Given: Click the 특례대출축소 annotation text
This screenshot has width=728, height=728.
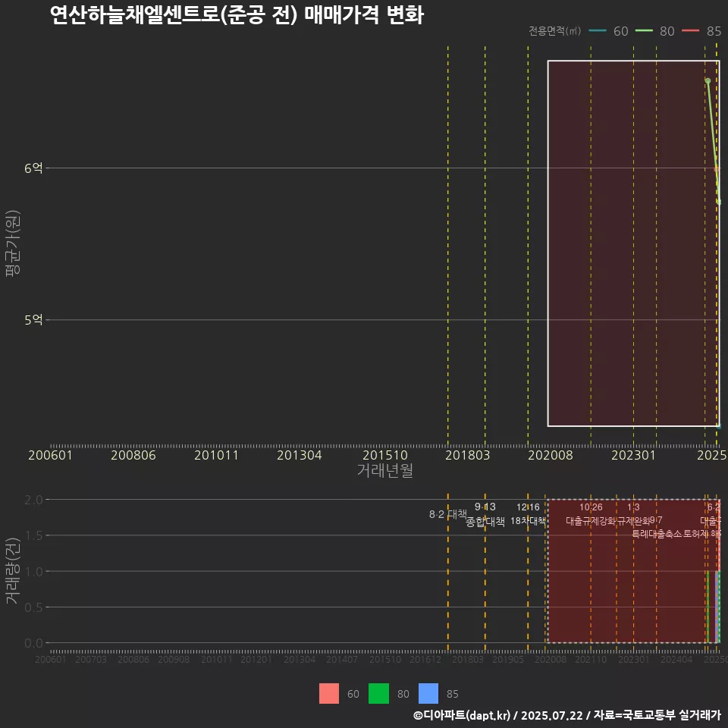Looking at the screenshot, I should coord(657,534).
